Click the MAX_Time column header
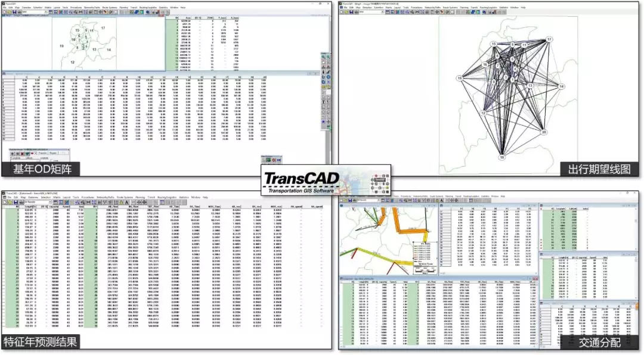This screenshot has width=644, height=355. coord(213,207)
